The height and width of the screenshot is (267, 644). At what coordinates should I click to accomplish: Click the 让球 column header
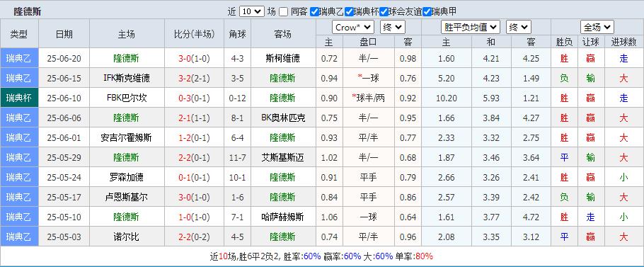[591, 42]
